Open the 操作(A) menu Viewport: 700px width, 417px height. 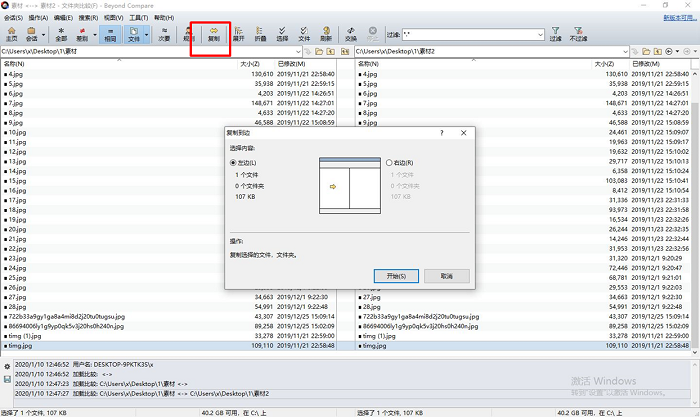tap(38, 18)
